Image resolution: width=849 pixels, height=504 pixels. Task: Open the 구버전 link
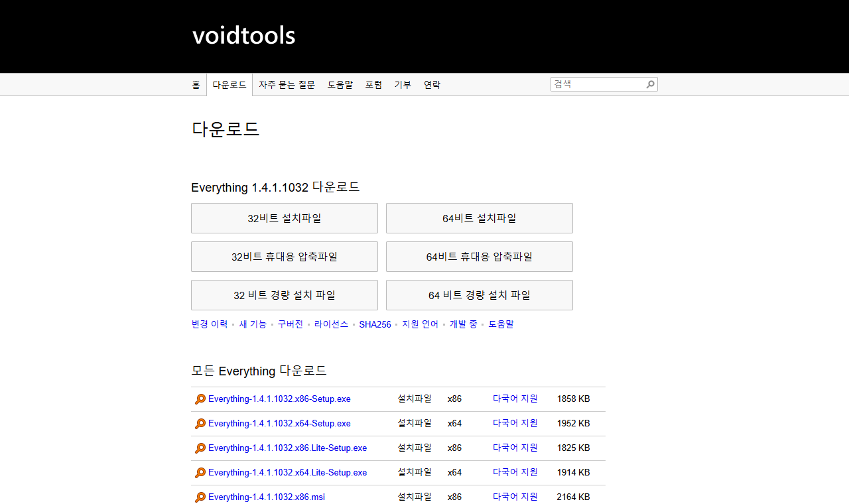point(291,324)
